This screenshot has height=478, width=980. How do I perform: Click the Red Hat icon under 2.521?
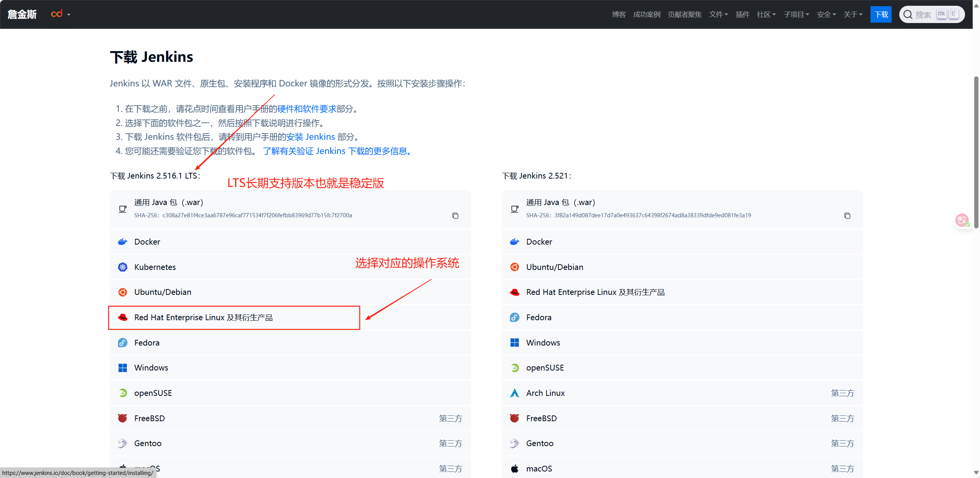click(x=515, y=292)
